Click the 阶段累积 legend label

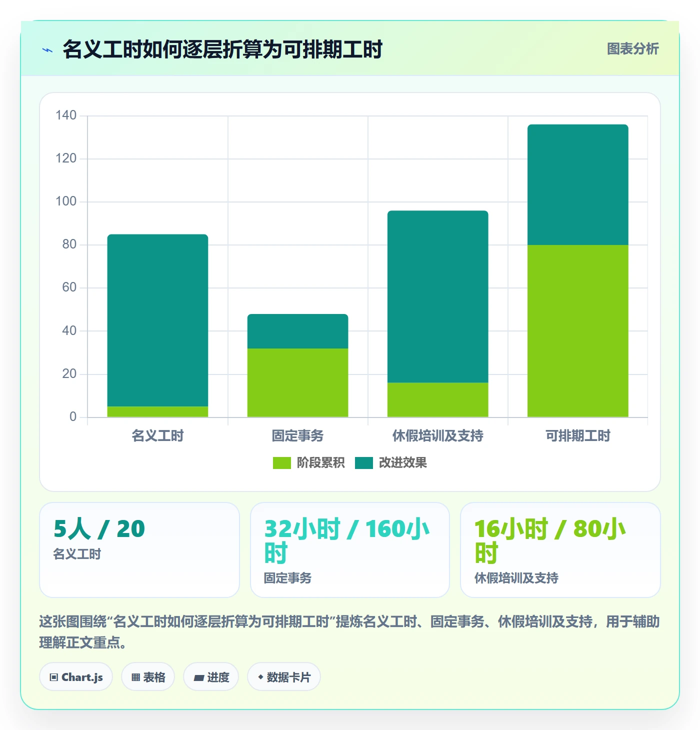(x=321, y=463)
